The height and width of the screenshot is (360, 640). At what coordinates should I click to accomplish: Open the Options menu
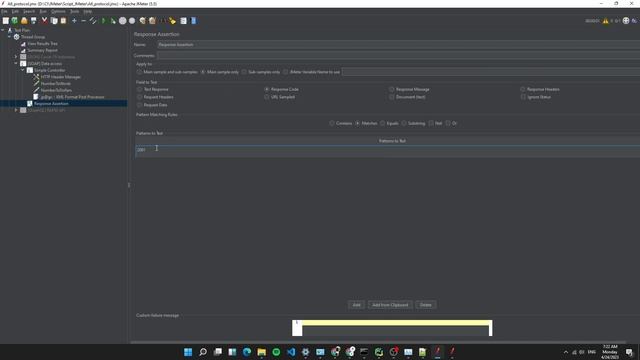(x=58, y=11)
